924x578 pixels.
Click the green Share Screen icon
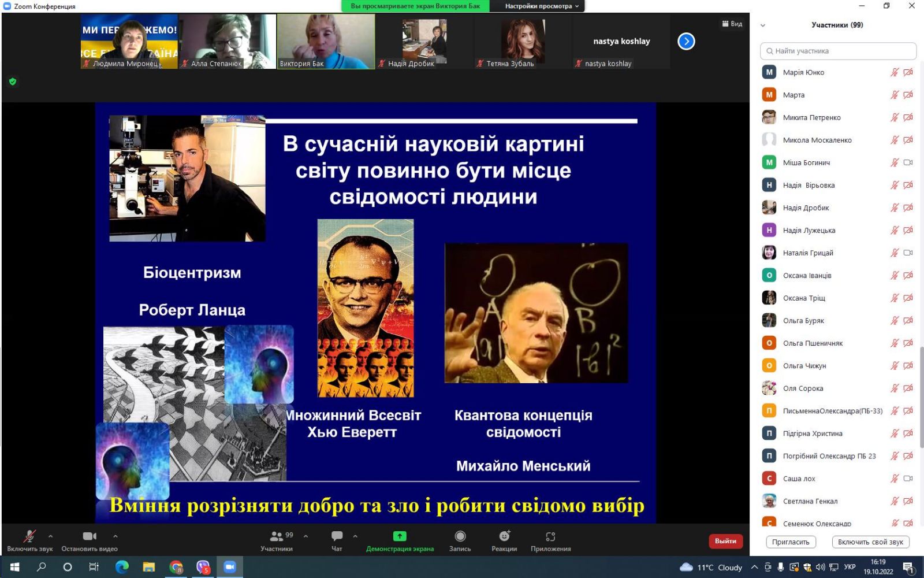400,536
